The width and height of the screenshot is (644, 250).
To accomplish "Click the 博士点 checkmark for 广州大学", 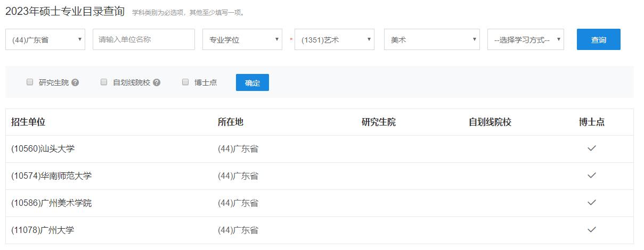I will [591, 230].
